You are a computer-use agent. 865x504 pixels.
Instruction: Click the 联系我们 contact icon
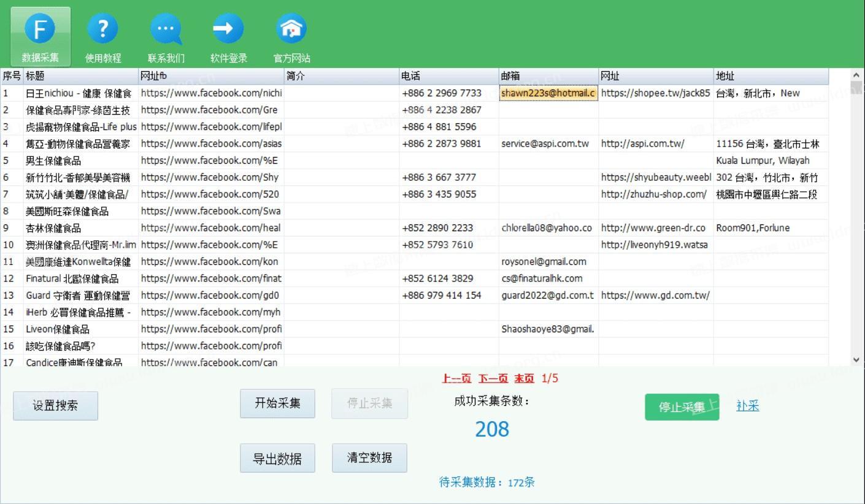point(166,37)
